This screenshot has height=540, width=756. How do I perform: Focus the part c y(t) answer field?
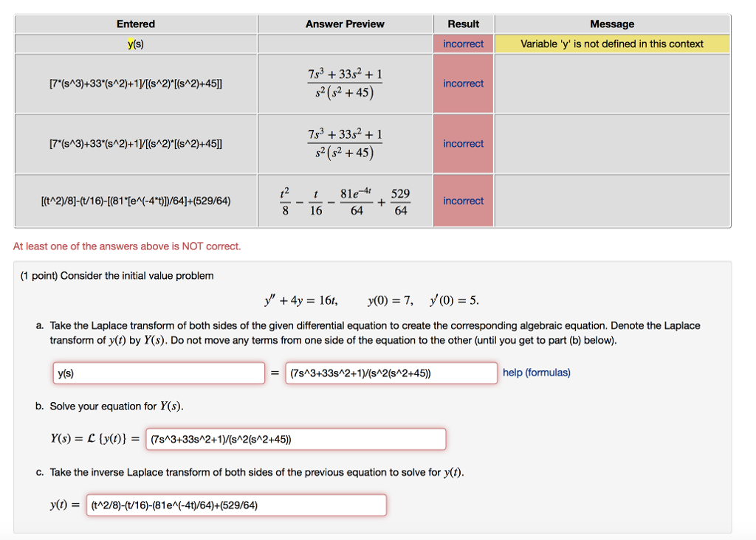point(237,505)
